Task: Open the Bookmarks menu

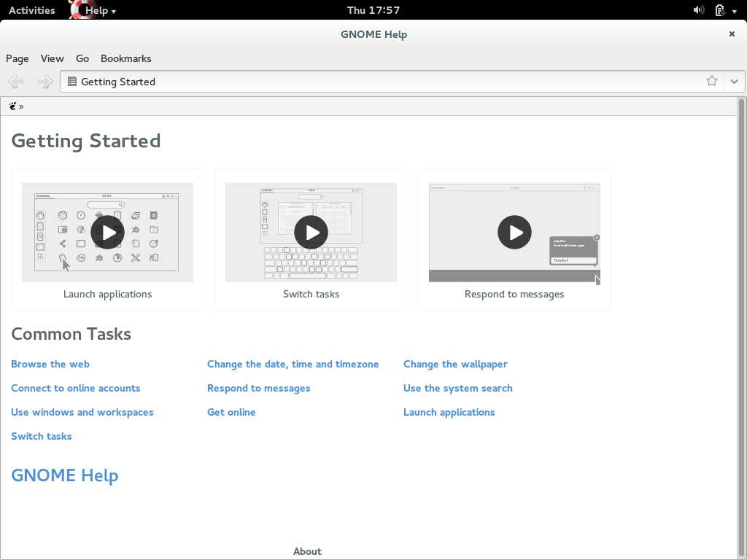Action: [125, 58]
